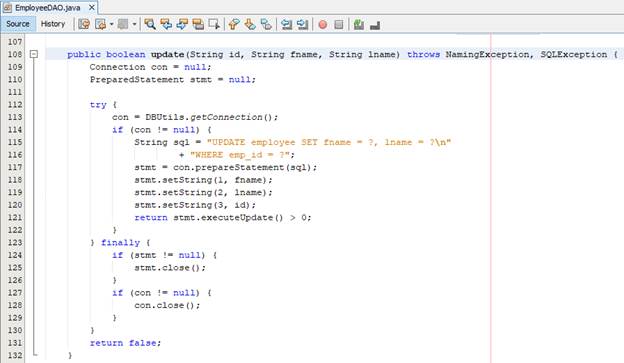Open the Forward history dropdown arrow

[135, 25]
